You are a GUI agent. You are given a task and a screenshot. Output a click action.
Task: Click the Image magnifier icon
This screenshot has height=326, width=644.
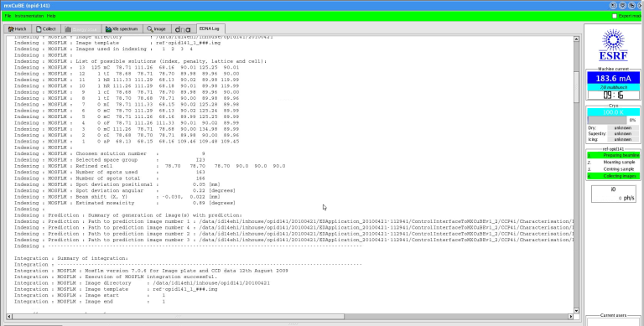point(150,29)
